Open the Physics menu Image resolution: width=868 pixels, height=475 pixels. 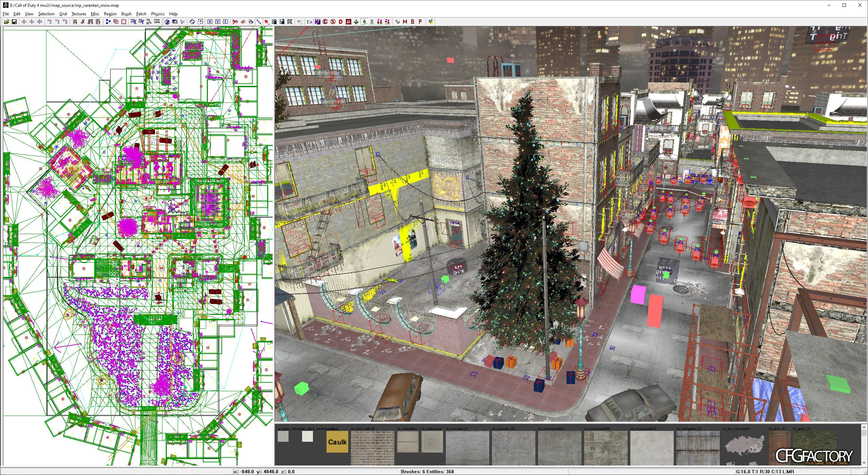click(158, 14)
